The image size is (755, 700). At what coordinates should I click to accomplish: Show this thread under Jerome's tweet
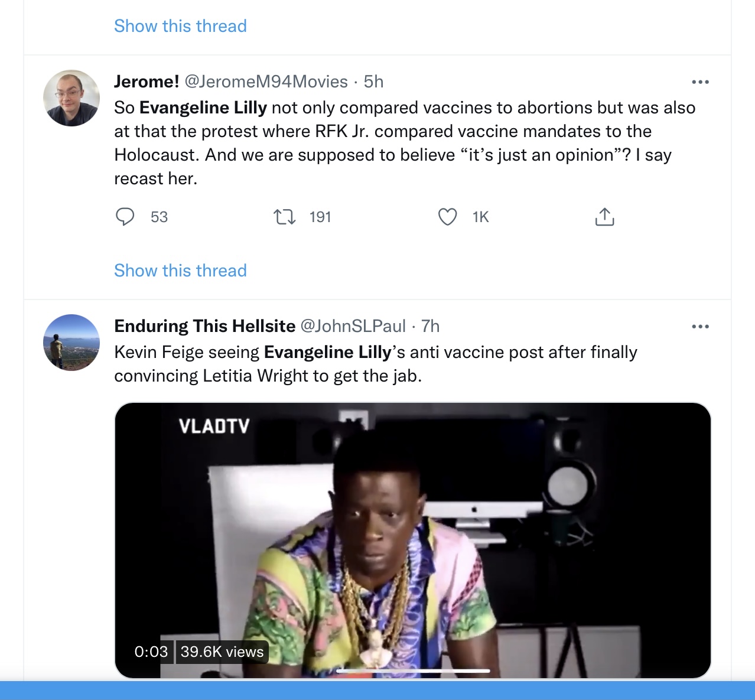tap(180, 271)
